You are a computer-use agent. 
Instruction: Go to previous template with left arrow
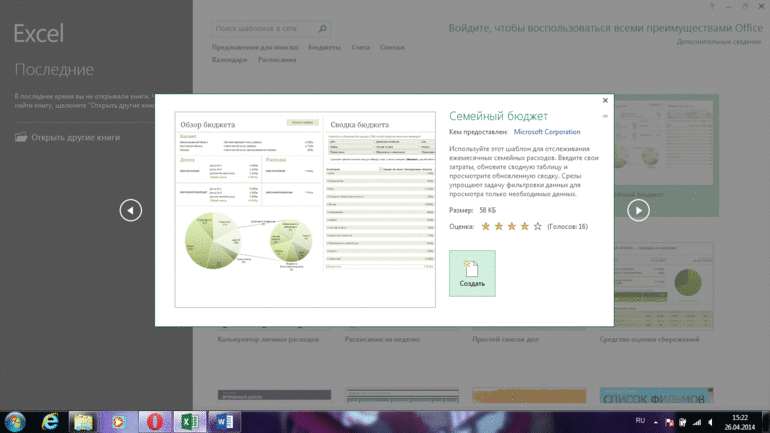(x=131, y=210)
